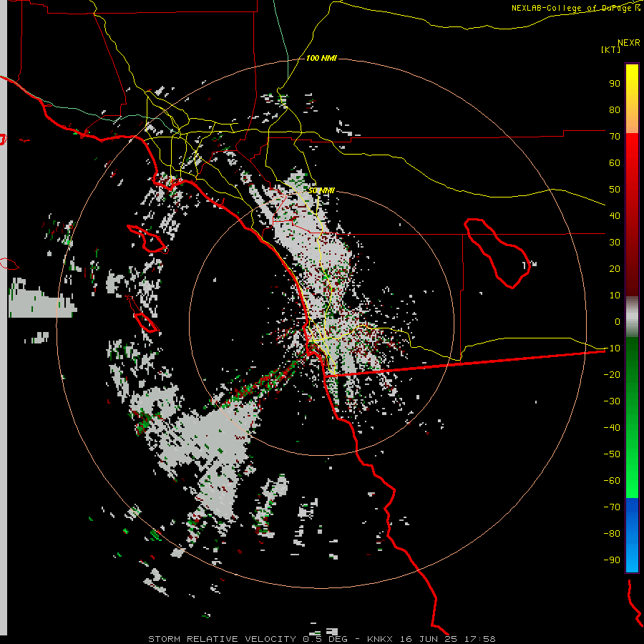Screen dimensions: 644x644
Task: Select the 90 knot scale value
Action: (x=615, y=84)
